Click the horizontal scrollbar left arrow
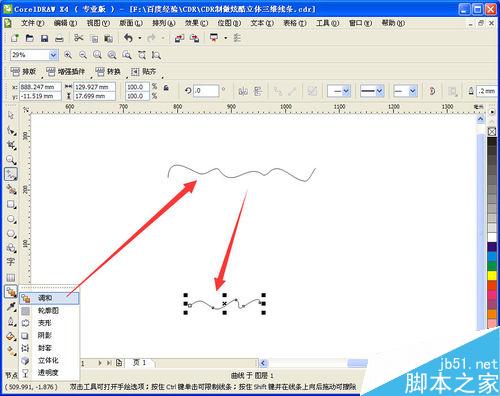Screen dimensions: 500x396 263,363
